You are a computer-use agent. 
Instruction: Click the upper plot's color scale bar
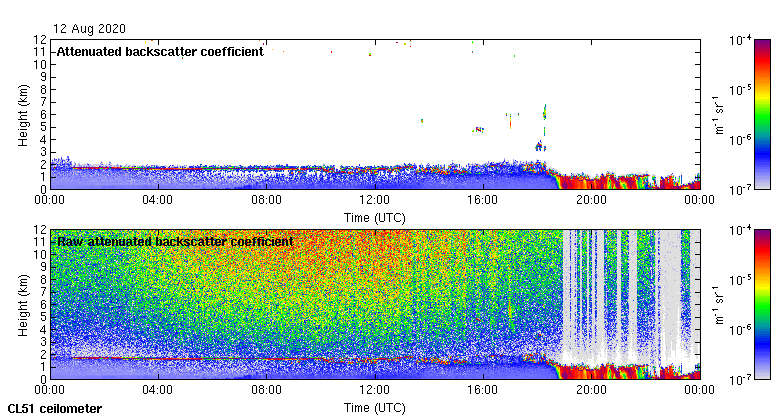[762, 114]
